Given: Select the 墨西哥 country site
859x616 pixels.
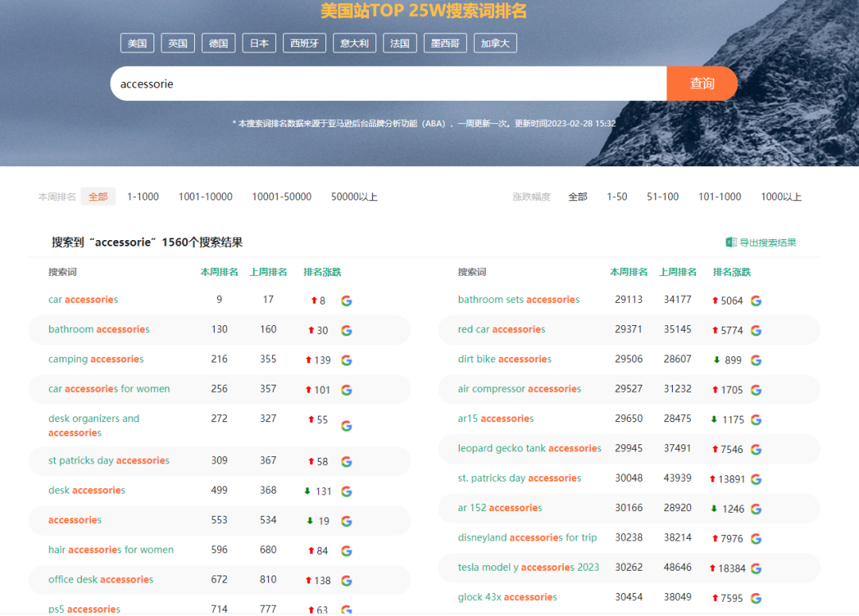Looking at the screenshot, I should pos(445,43).
